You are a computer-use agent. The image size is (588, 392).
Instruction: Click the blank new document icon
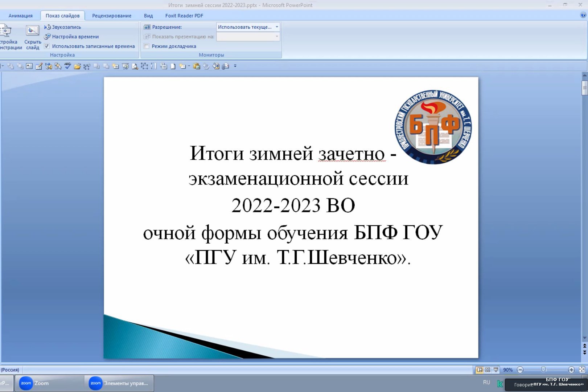(x=173, y=66)
